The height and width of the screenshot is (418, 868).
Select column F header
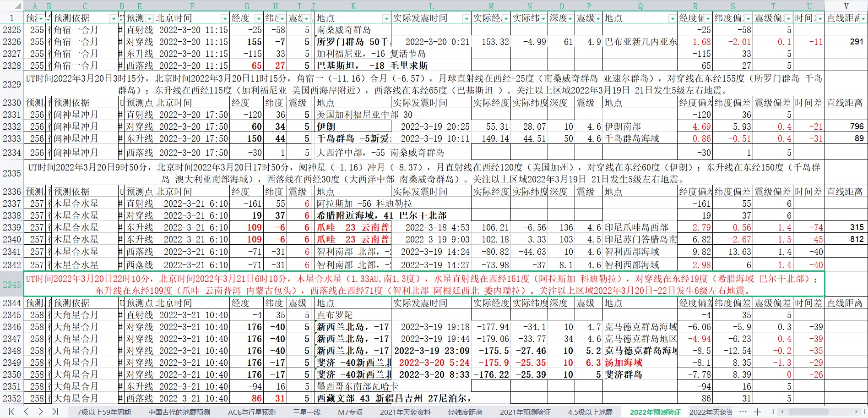coord(192,6)
